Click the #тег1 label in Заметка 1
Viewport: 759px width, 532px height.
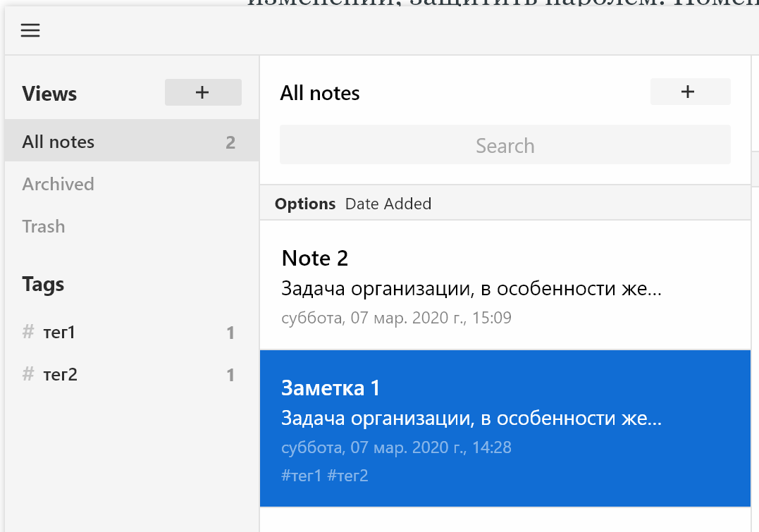[301, 476]
